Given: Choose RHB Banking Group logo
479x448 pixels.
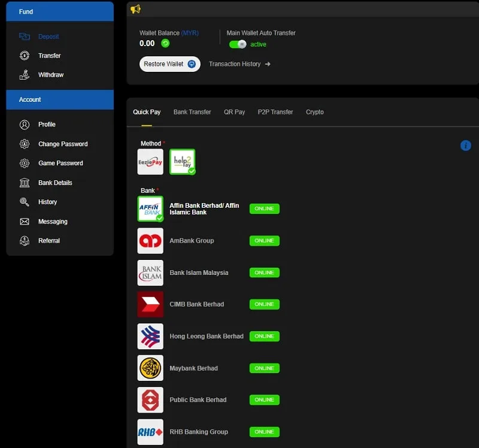Looking at the screenshot, I should tap(150, 432).
